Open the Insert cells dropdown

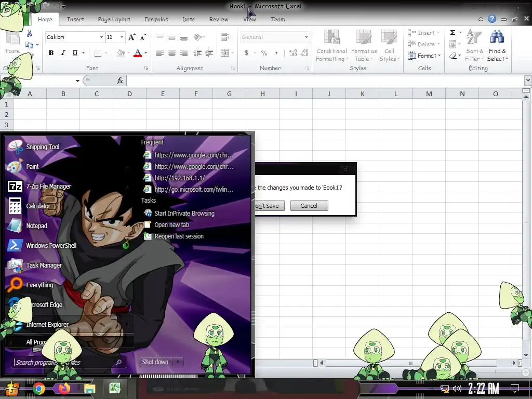tap(424, 33)
